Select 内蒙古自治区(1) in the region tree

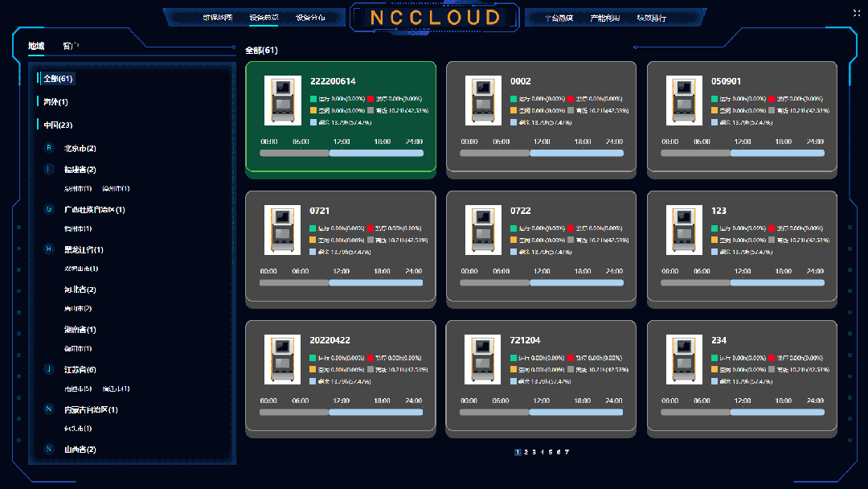click(x=91, y=409)
